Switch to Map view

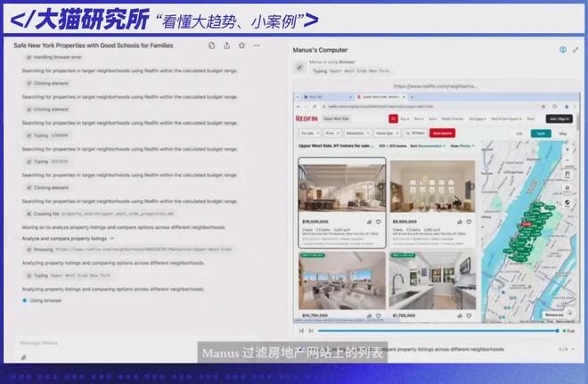pyautogui.click(x=562, y=134)
